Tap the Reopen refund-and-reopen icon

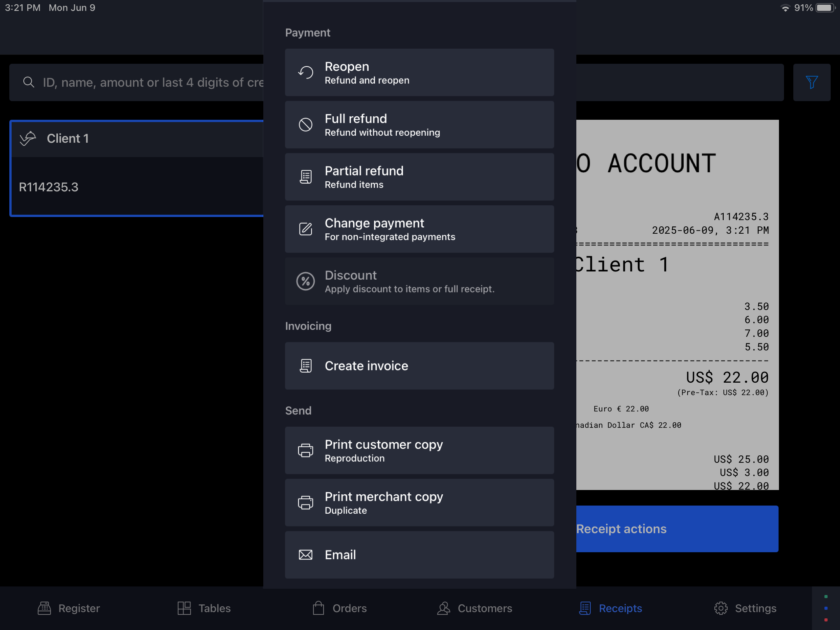[x=306, y=73]
